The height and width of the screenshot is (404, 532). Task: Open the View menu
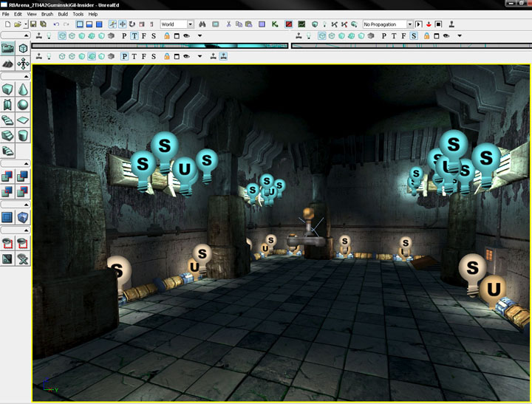click(32, 14)
